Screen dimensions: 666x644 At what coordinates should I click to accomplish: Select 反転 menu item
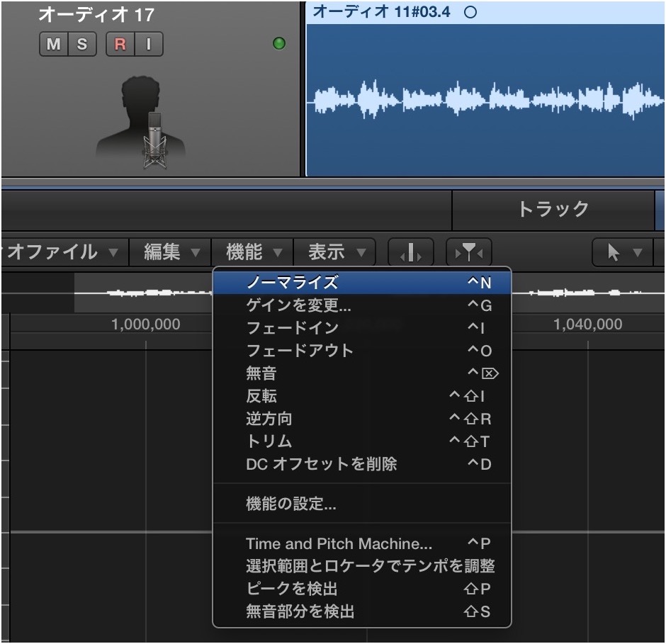click(362, 396)
